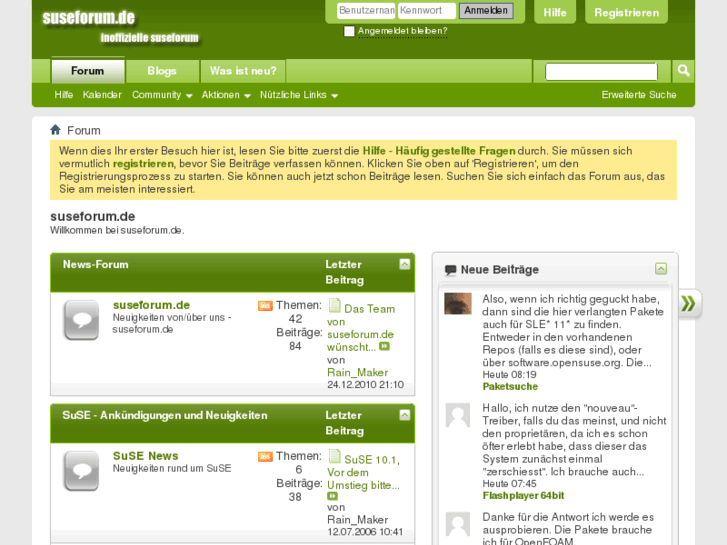Open 'Das Team von suseforum.de wünscht...' post
The image size is (727, 545).
(361, 328)
